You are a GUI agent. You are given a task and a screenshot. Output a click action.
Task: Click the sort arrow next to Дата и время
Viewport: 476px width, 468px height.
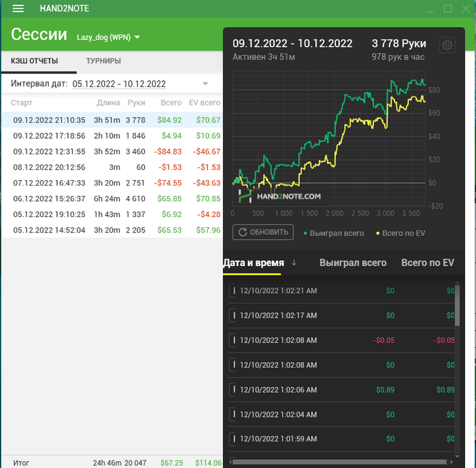(x=294, y=263)
